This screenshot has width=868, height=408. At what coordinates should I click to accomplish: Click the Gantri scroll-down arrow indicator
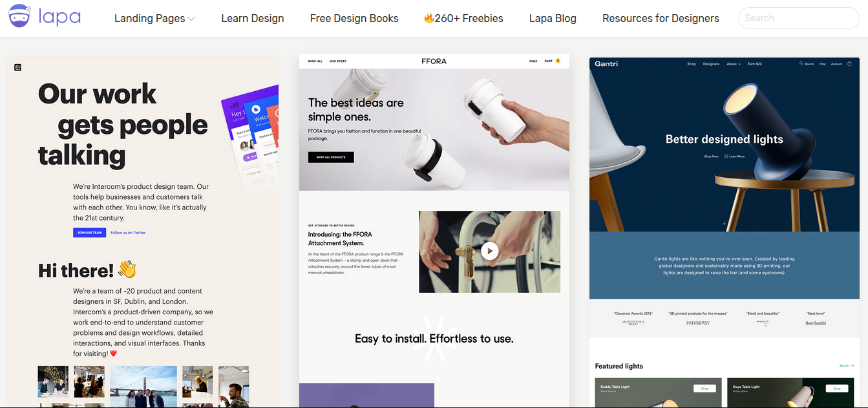pyautogui.click(x=725, y=223)
